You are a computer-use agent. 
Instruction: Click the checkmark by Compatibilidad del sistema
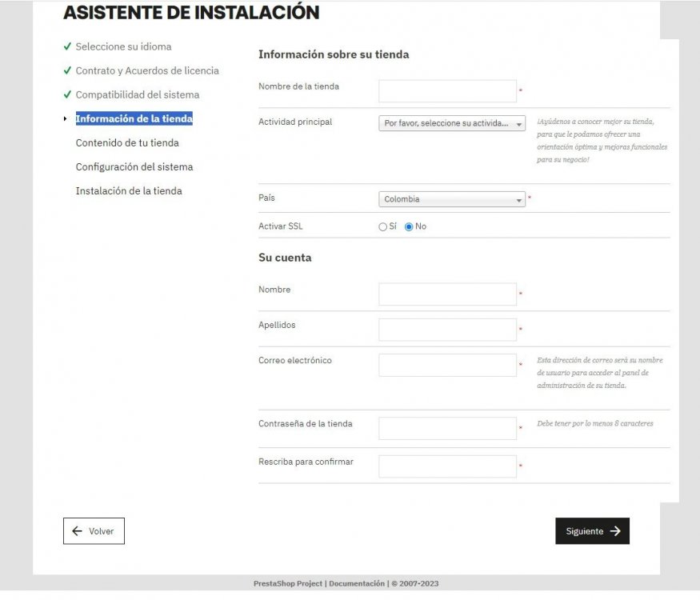66,94
